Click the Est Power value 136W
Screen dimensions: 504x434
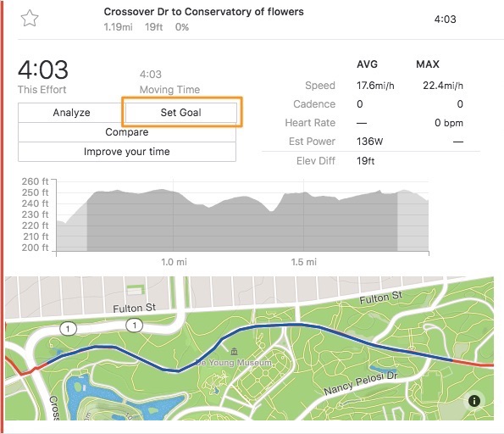(x=369, y=142)
